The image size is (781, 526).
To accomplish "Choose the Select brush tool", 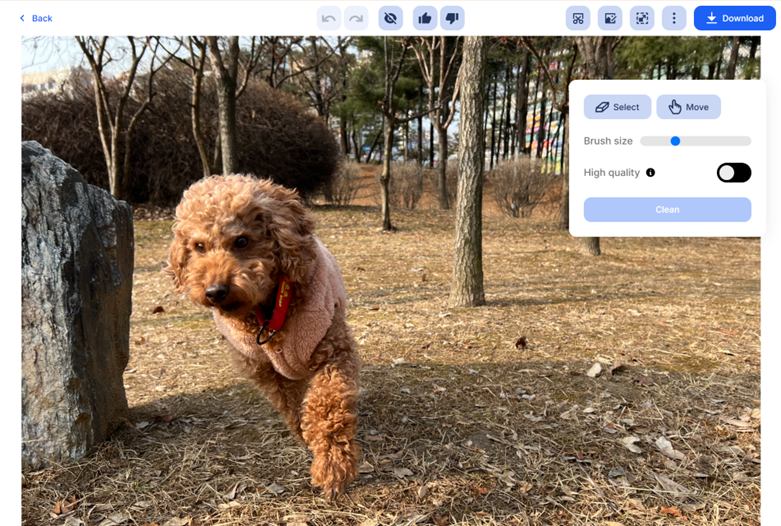I will (x=617, y=107).
